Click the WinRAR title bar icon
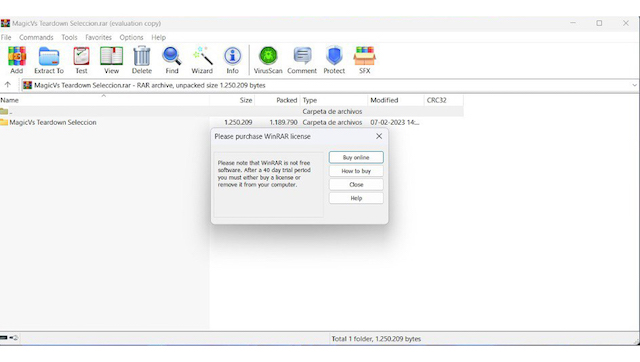Screen dimensions: 640x362 point(5,23)
